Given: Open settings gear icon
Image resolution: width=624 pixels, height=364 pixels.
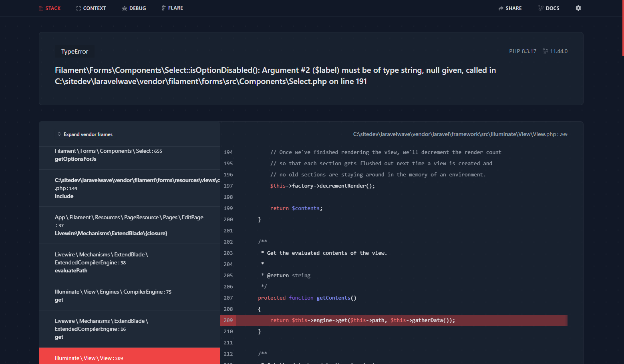Looking at the screenshot, I should [578, 8].
